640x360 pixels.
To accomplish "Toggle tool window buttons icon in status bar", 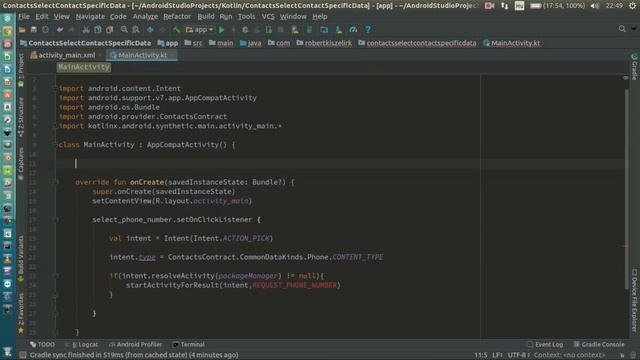I will point(23,355).
